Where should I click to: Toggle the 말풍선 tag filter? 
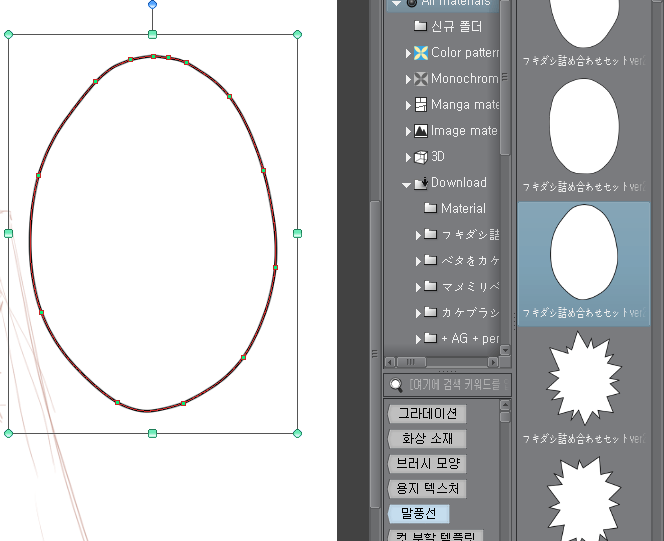[x=419, y=514]
